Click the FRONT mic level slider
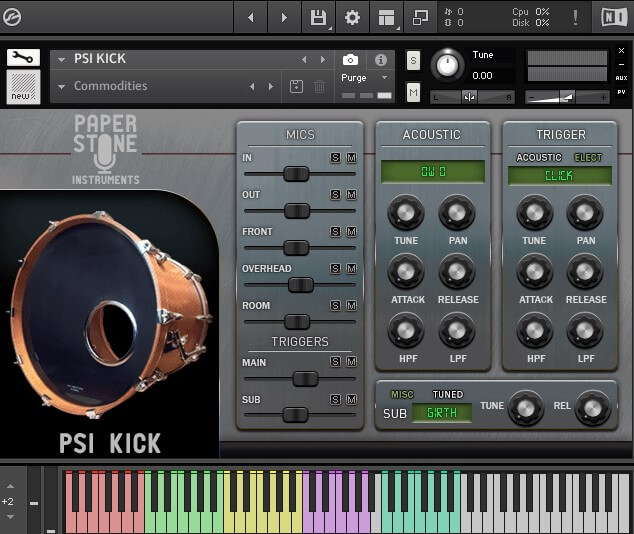This screenshot has width=634, height=534. (297, 248)
